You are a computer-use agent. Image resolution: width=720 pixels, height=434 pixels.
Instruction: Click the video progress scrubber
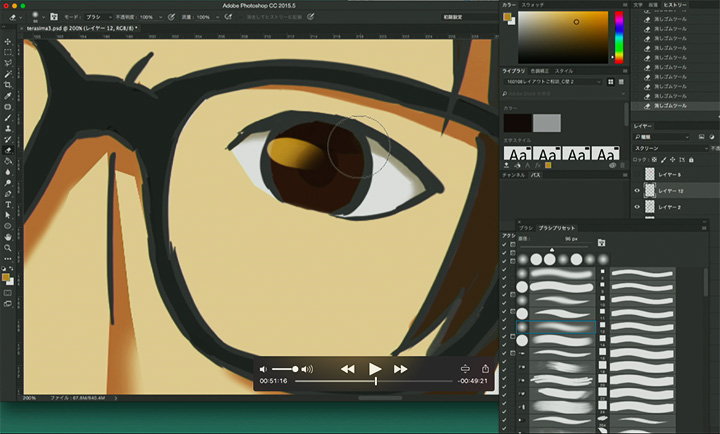point(374,381)
